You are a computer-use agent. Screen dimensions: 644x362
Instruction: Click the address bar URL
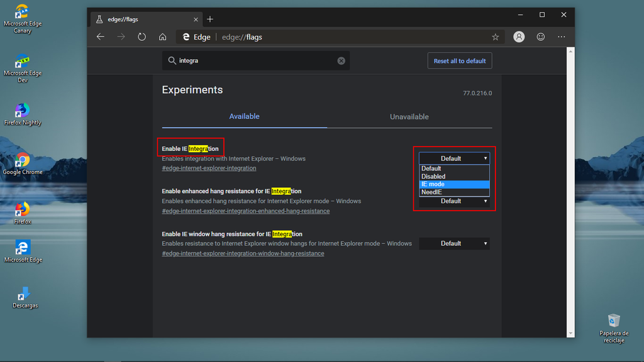point(242,37)
